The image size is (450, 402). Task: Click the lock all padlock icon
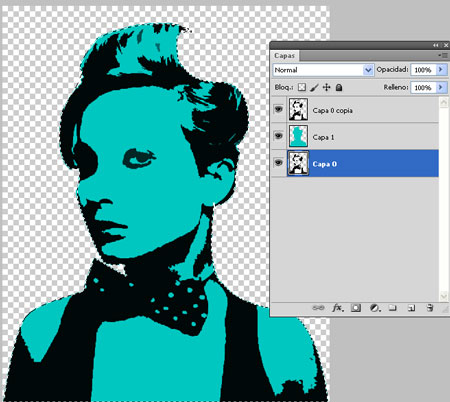coord(339,87)
